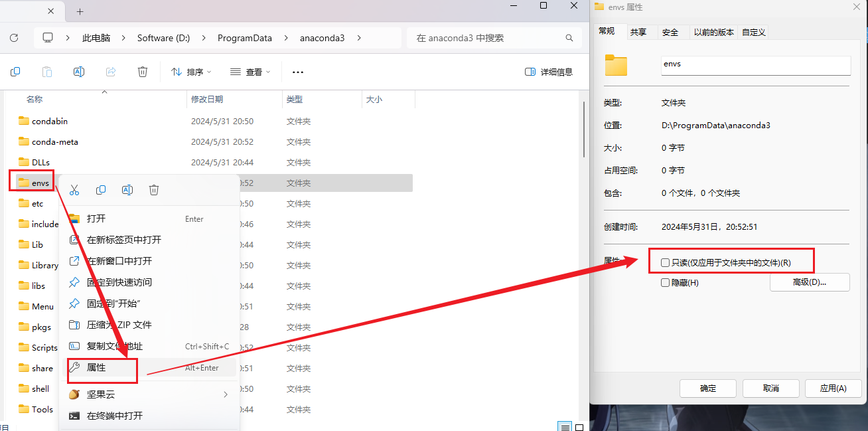This screenshot has height=431, width=868.
Task: Select 属性 in the context menu
Action: pos(149,367)
